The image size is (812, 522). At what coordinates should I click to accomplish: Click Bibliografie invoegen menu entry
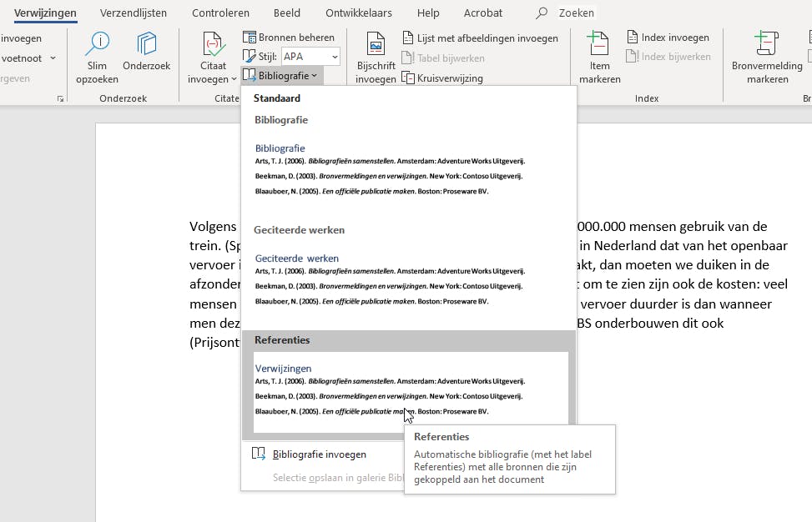click(319, 454)
